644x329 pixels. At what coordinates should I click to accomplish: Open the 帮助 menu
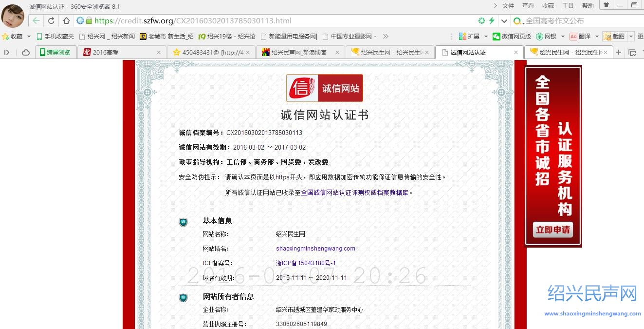588,6
